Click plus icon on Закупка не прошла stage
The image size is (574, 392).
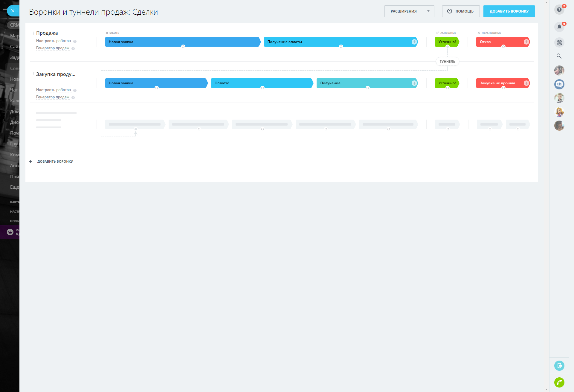tap(526, 83)
